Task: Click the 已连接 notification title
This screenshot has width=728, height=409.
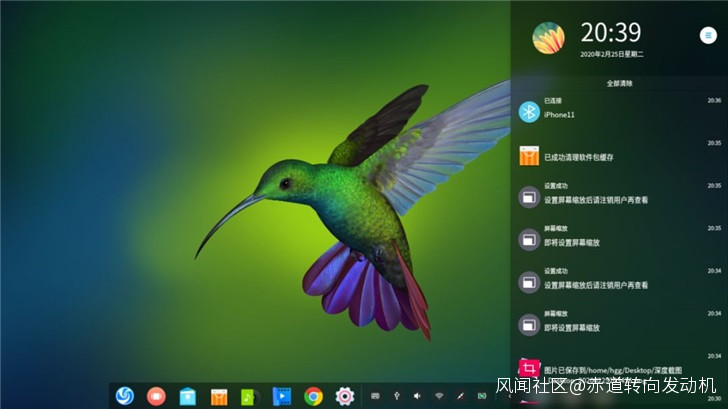Action: point(553,101)
